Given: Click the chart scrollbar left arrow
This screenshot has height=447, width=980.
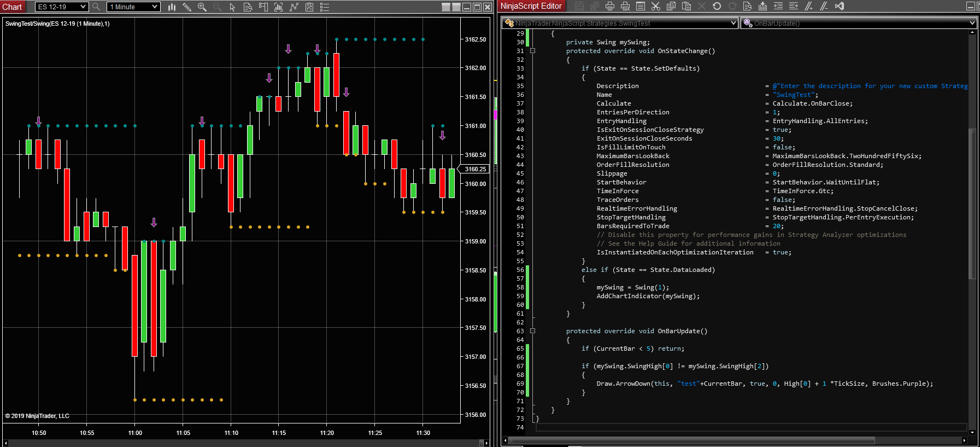Looking at the screenshot, I should coord(6,443).
